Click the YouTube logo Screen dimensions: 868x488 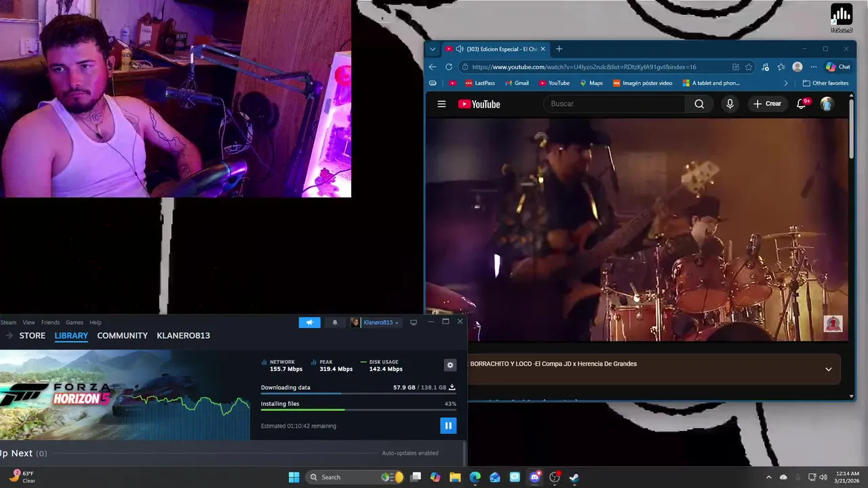pyautogui.click(x=479, y=104)
